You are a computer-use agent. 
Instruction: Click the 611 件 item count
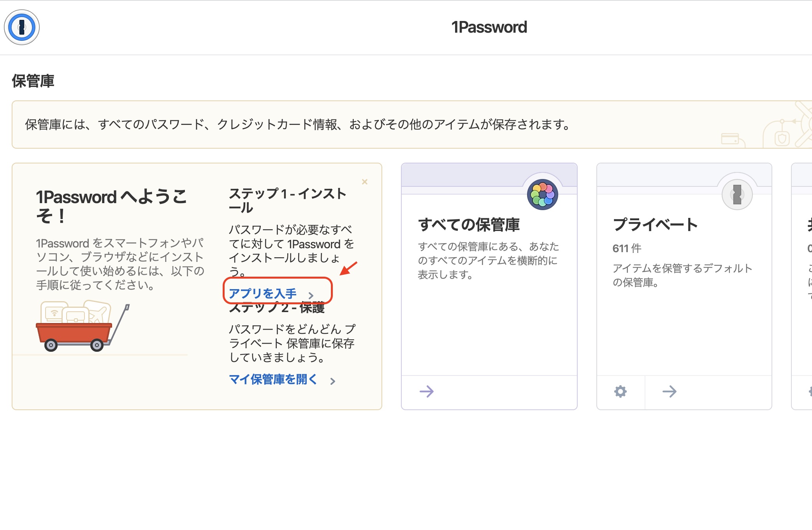pyautogui.click(x=627, y=248)
